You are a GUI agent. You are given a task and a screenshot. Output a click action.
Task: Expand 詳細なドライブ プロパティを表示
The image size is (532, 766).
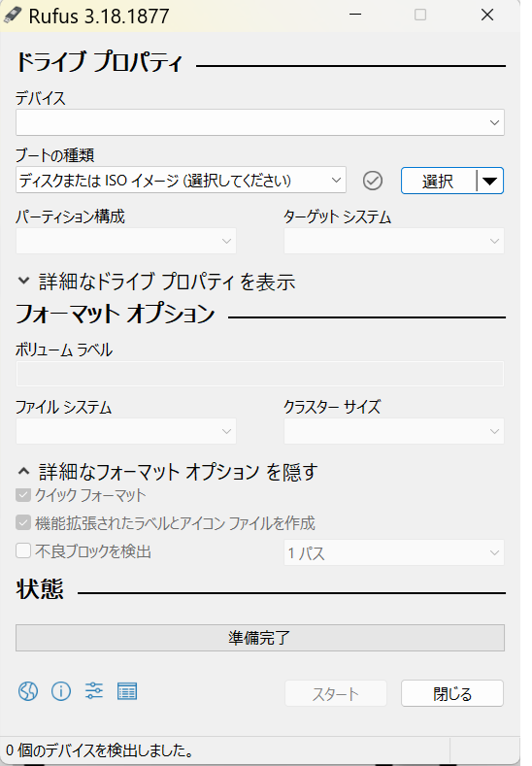tap(156, 282)
